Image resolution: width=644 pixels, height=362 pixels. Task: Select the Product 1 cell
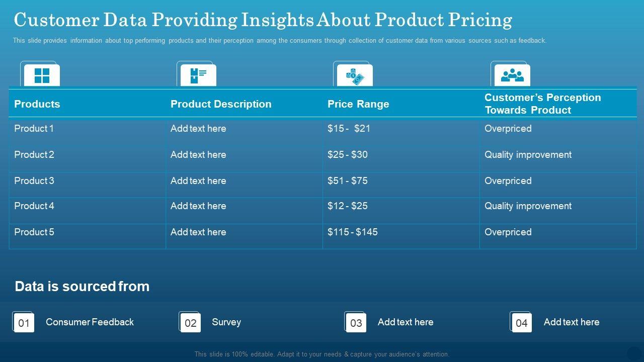click(34, 129)
